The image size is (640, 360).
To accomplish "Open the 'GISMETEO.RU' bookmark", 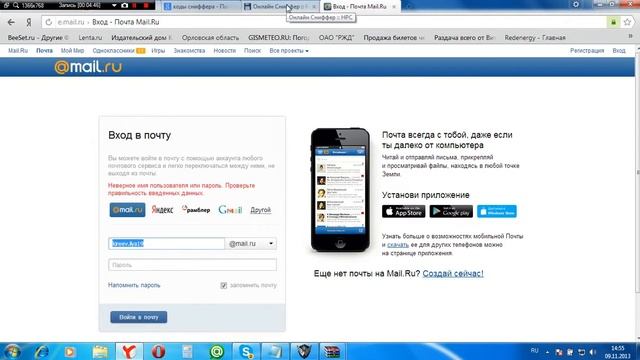I will point(278,38).
